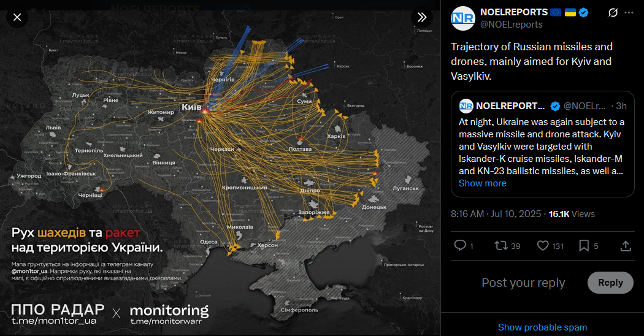Click the Запоріжжя label on the map

314,212
